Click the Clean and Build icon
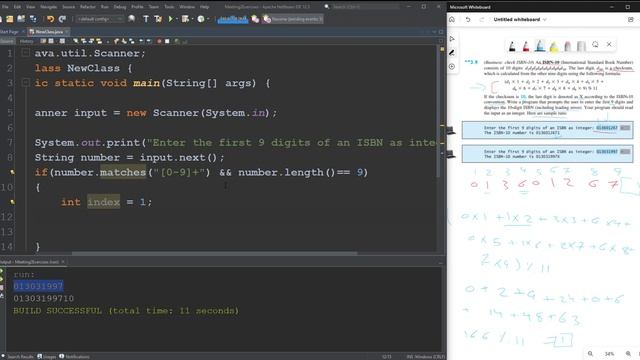Screen dimensions: 640x360 [x=158, y=19]
